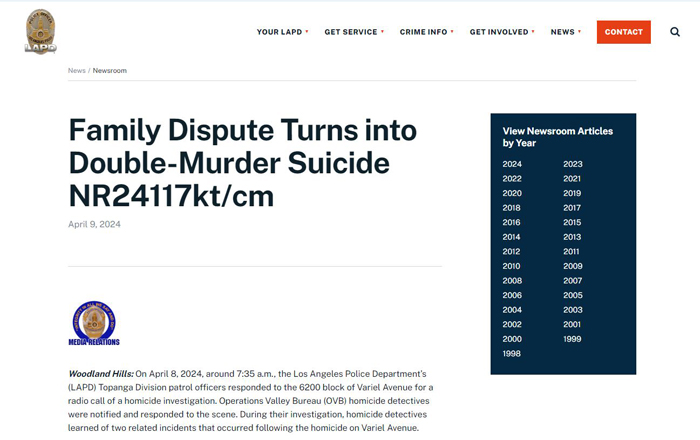View 2023 newsroom articles
Viewport: 700px width, 440px height.
click(573, 164)
